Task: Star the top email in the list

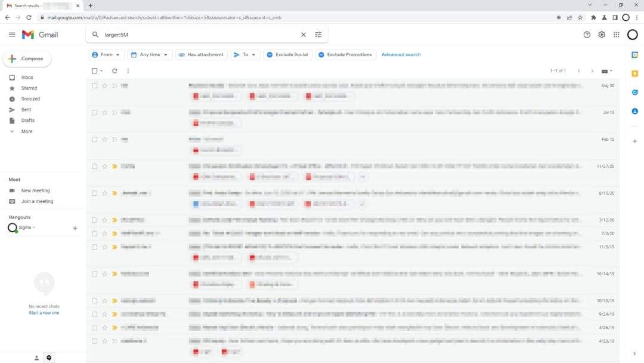Action: tap(104, 85)
